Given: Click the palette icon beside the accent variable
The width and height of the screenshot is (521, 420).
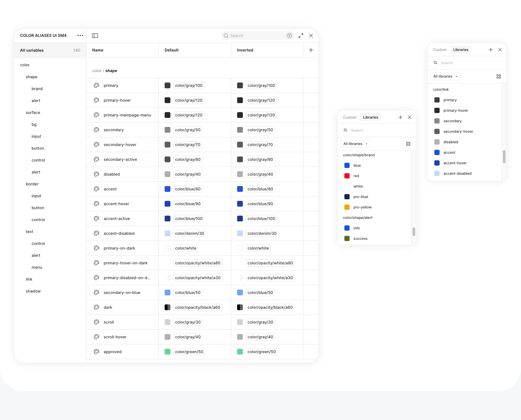Looking at the screenshot, I should pos(96,189).
